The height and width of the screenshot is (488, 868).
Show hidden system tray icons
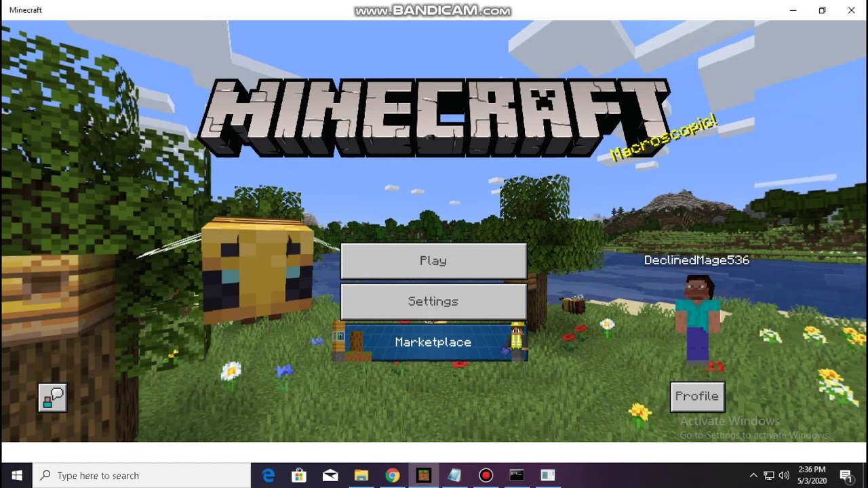coord(753,475)
